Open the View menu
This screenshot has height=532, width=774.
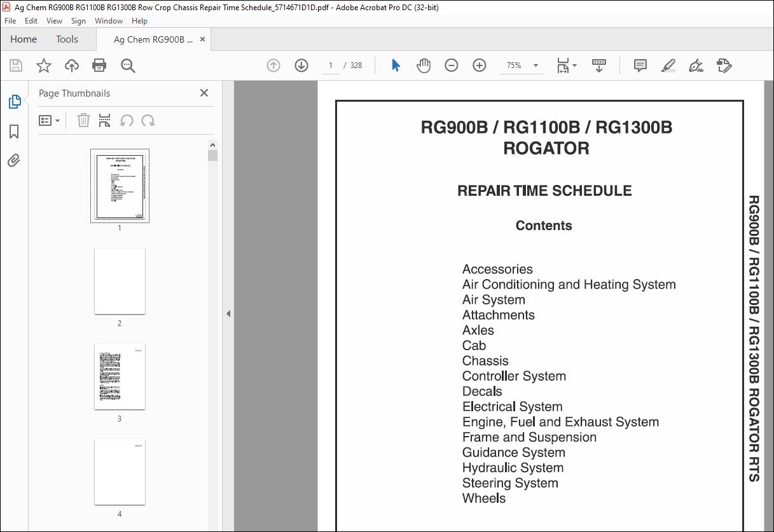54,21
